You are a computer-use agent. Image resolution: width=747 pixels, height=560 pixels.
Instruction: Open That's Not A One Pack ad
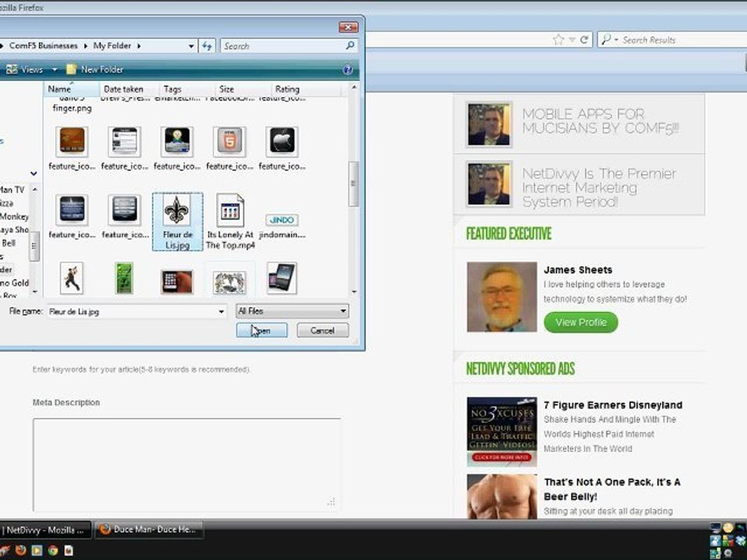tap(612, 489)
